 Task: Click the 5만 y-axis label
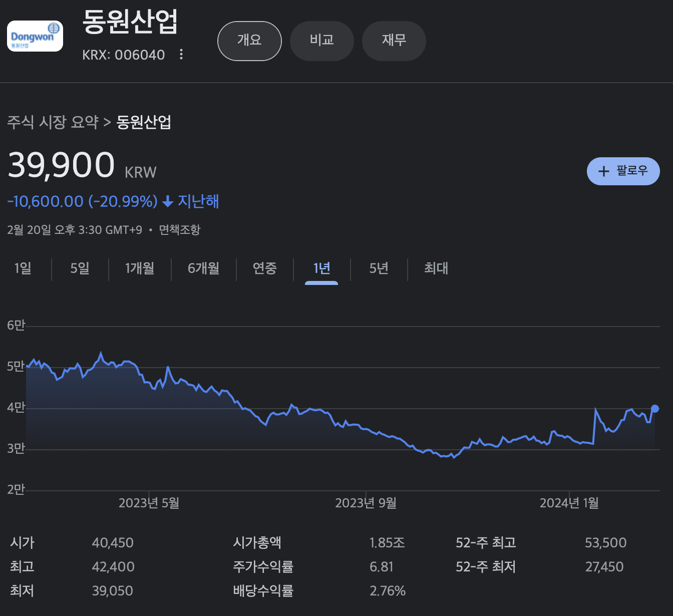(x=16, y=367)
